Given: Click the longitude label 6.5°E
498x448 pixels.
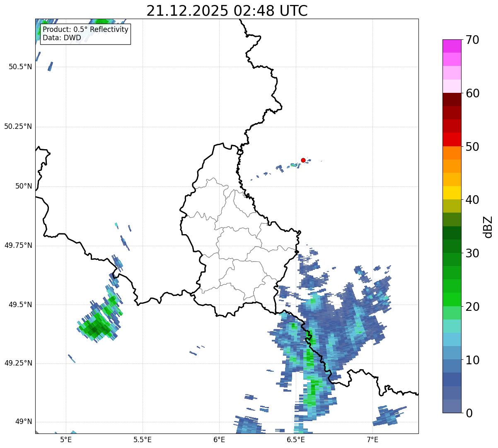Looking at the screenshot, I should (296, 439).
